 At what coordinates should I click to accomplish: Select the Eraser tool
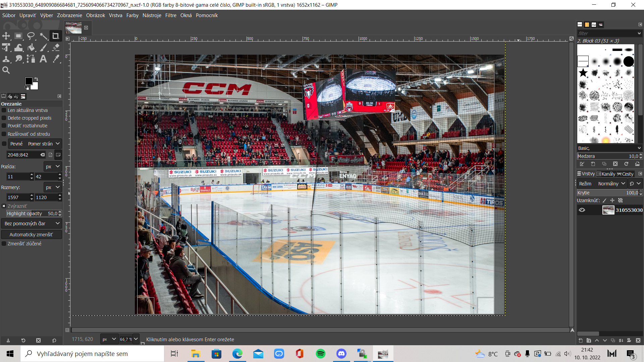pyautogui.click(x=56, y=48)
